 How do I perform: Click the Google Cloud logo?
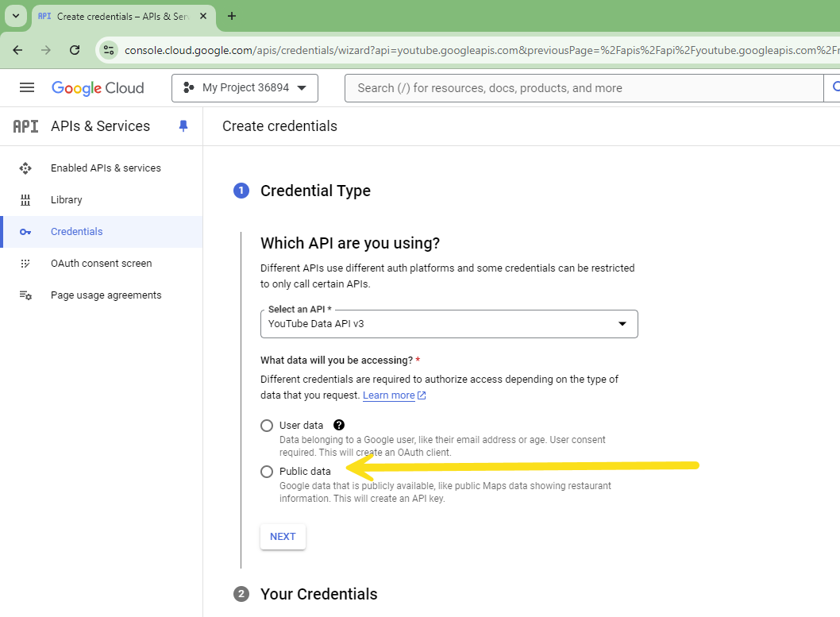click(98, 88)
